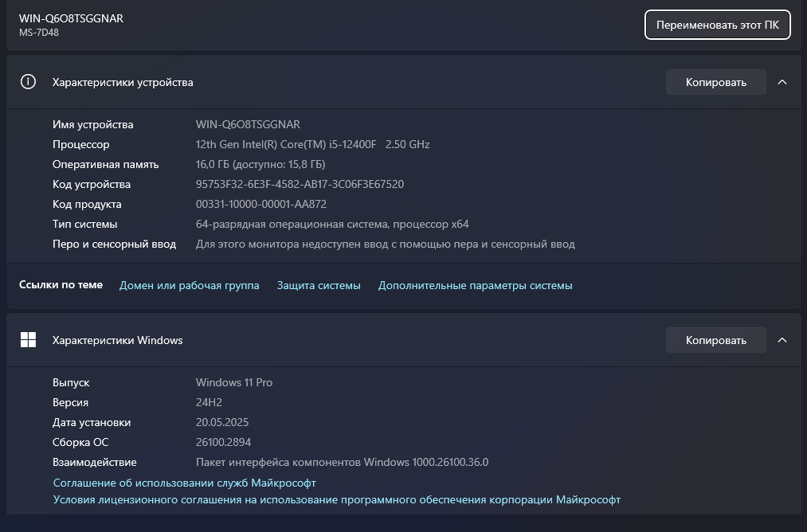The width and height of the screenshot is (807, 532).
Task: Select the Дата установки label
Action: point(92,422)
